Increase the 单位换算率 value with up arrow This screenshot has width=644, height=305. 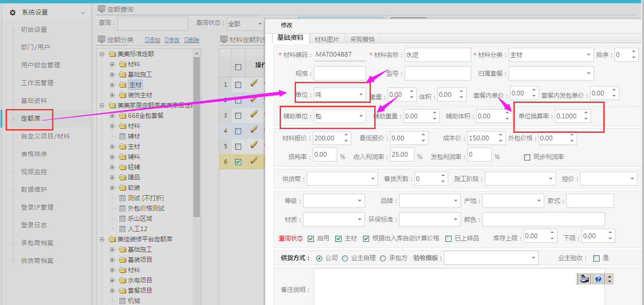click(586, 113)
